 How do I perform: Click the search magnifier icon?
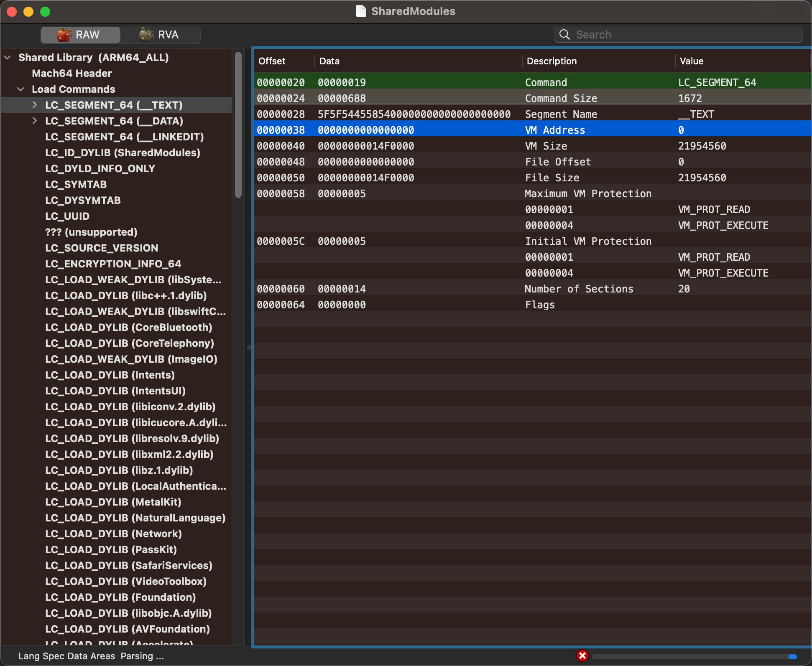[x=564, y=35]
